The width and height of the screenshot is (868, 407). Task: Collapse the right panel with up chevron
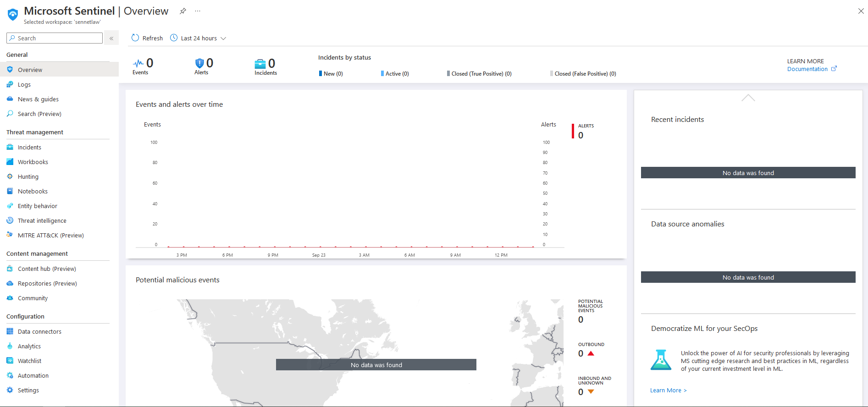pyautogui.click(x=748, y=98)
